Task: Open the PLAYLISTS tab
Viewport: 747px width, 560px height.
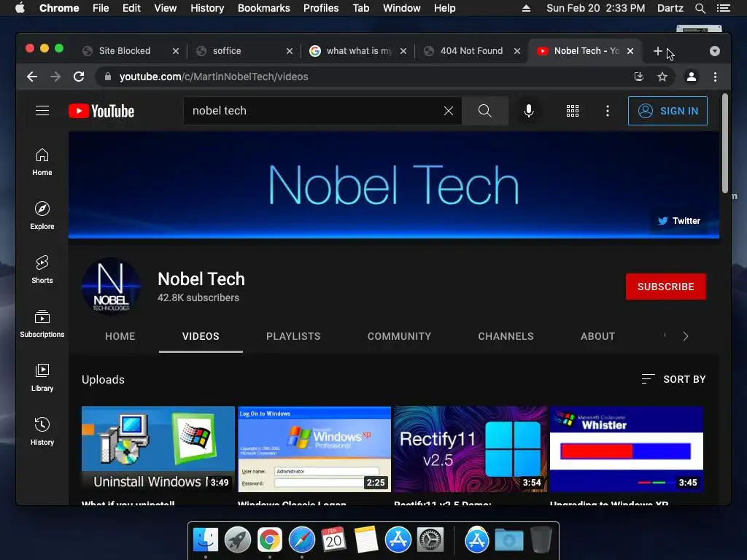Action: point(293,336)
